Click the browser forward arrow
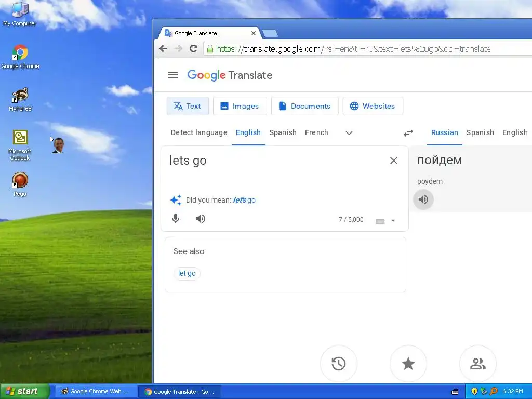This screenshot has height=399, width=532. [178, 49]
